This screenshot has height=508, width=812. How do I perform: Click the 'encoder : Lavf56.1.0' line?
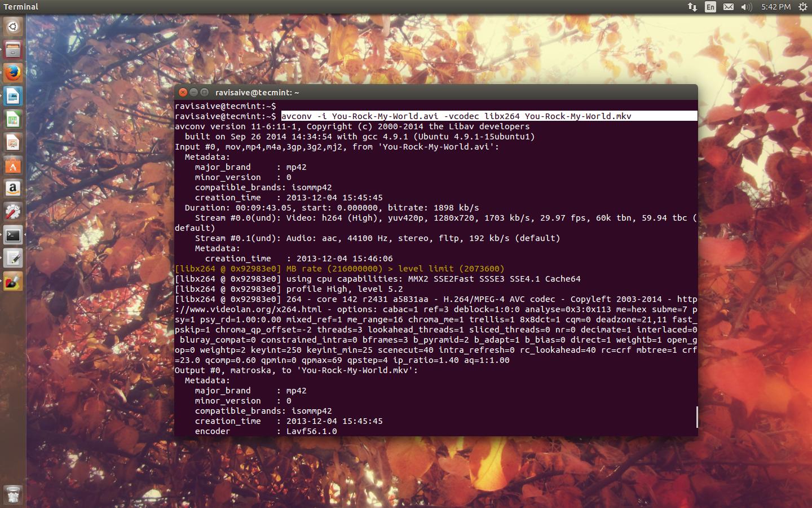point(266,431)
